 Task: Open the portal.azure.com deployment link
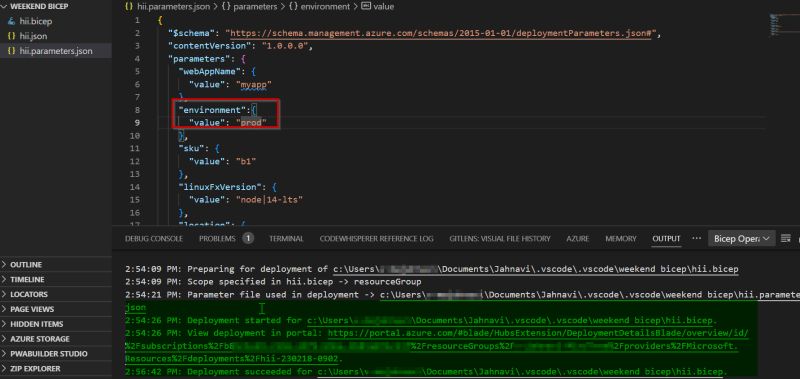pos(538,333)
